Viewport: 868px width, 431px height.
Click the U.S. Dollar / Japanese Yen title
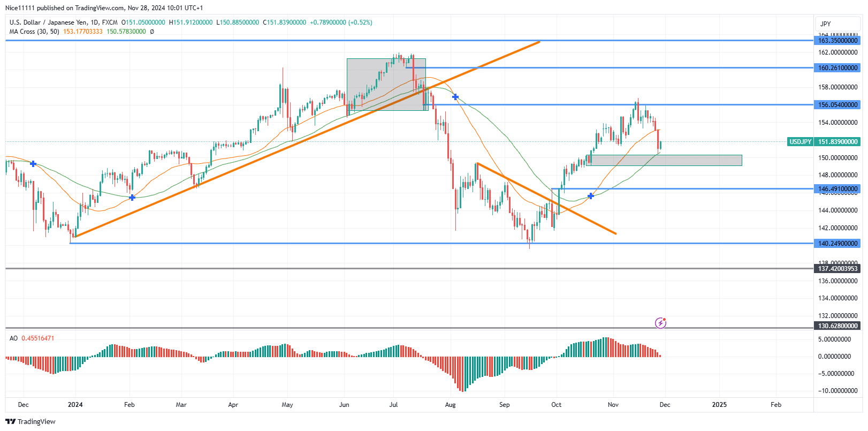pos(48,22)
